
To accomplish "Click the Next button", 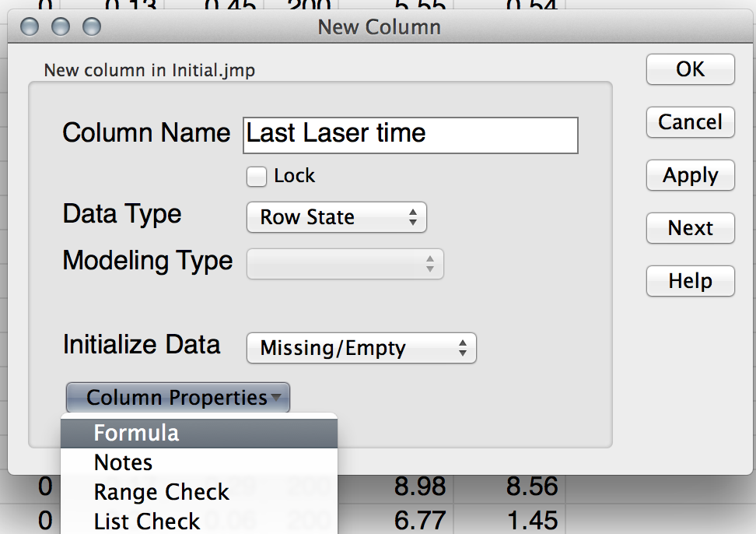I will [690, 228].
